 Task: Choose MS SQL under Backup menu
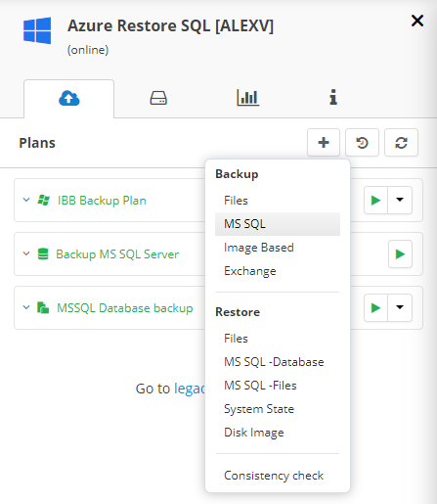pos(278,224)
